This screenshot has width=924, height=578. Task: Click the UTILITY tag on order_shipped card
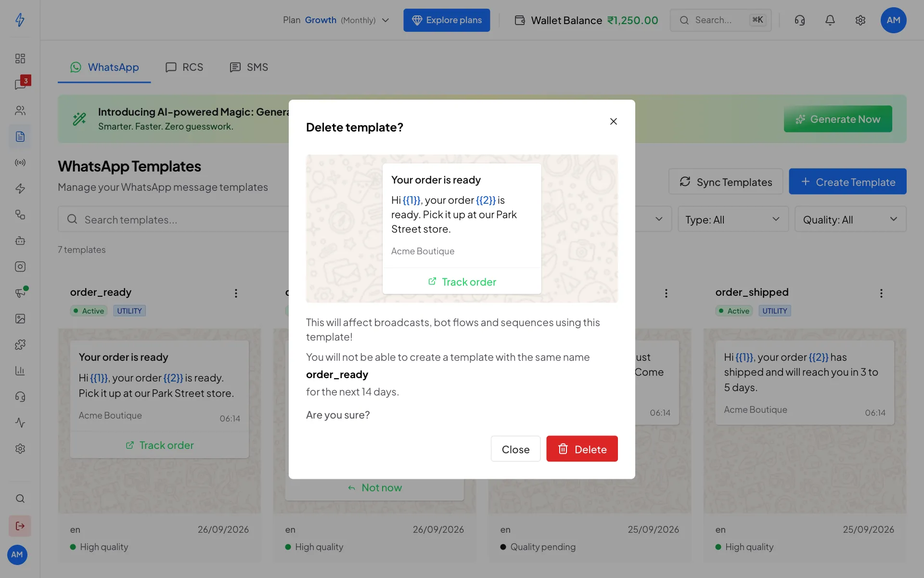coord(775,311)
